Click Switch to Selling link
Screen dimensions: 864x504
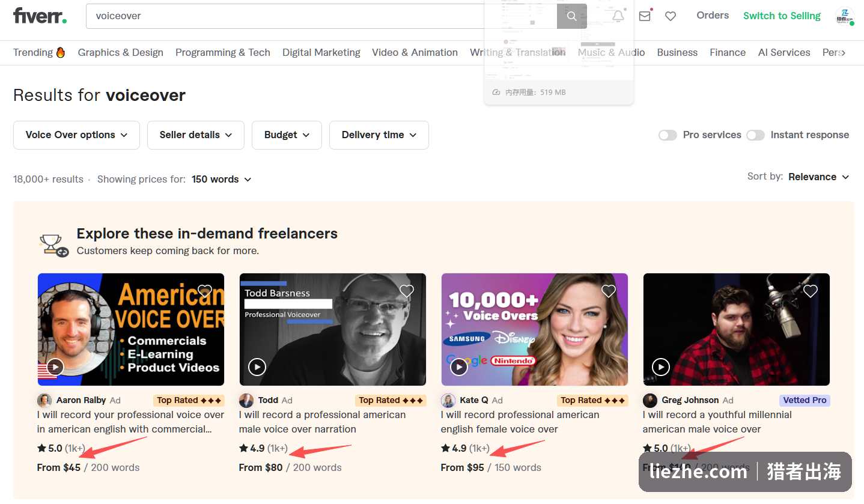click(782, 16)
